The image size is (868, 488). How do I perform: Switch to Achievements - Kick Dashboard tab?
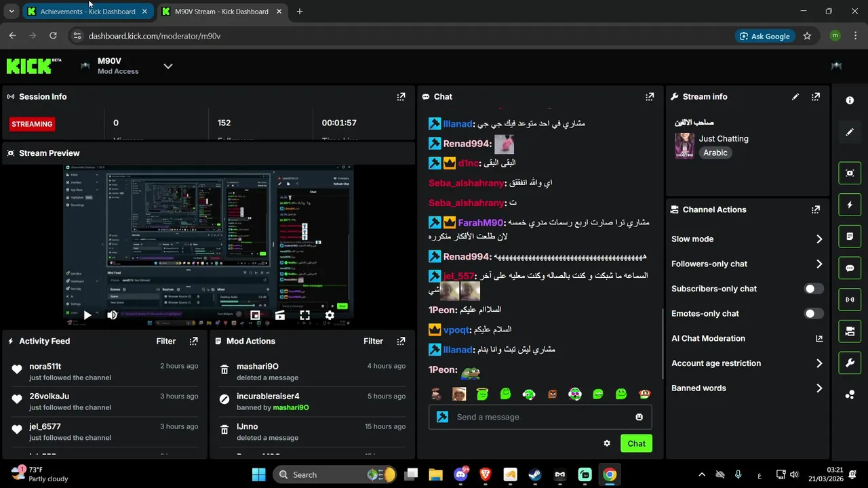click(x=88, y=12)
